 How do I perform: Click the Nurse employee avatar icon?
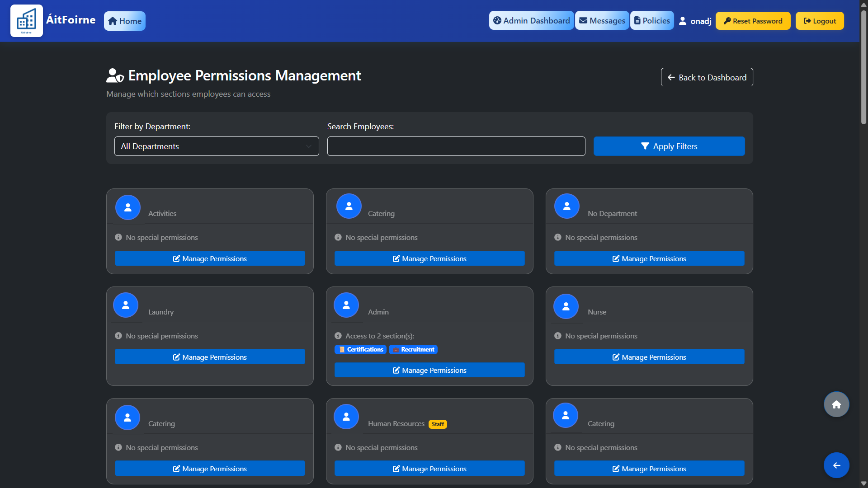pos(566,306)
